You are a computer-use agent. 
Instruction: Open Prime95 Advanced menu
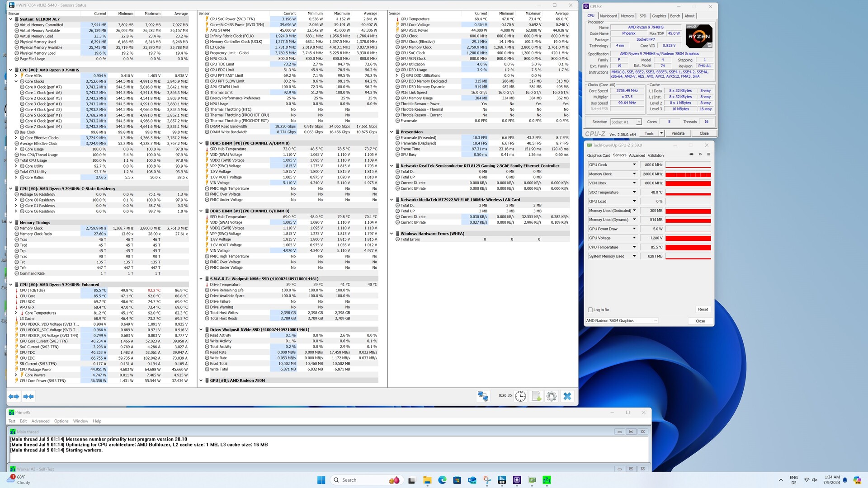tap(40, 421)
